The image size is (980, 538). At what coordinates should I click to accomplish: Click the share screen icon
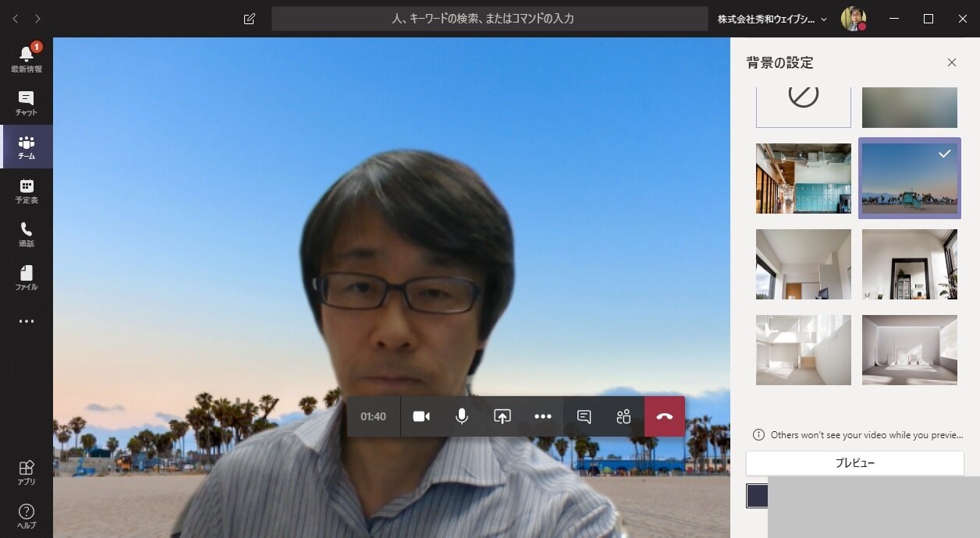click(x=502, y=416)
